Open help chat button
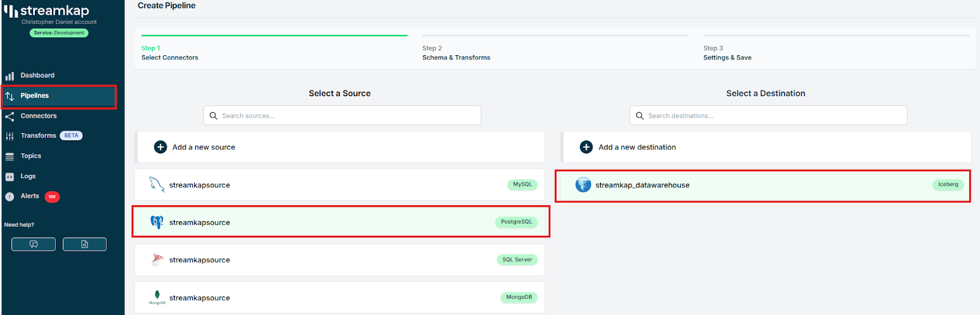 click(34, 244)
